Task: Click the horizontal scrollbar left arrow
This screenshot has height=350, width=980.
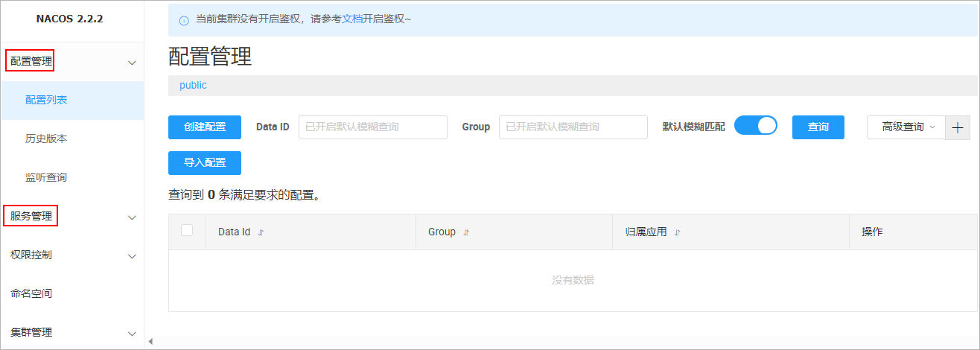Action: [150, 342]
